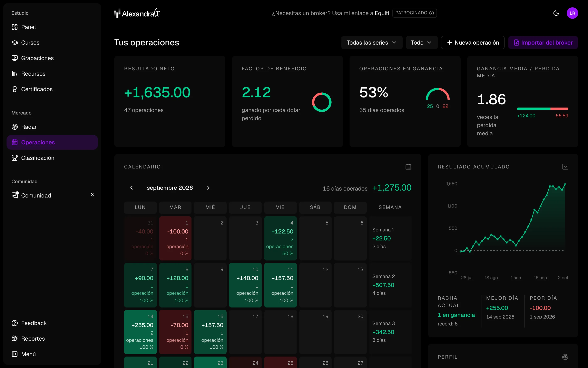Click the winning trades gauge arc
This screenshot has width=588, height=368.
438,94
